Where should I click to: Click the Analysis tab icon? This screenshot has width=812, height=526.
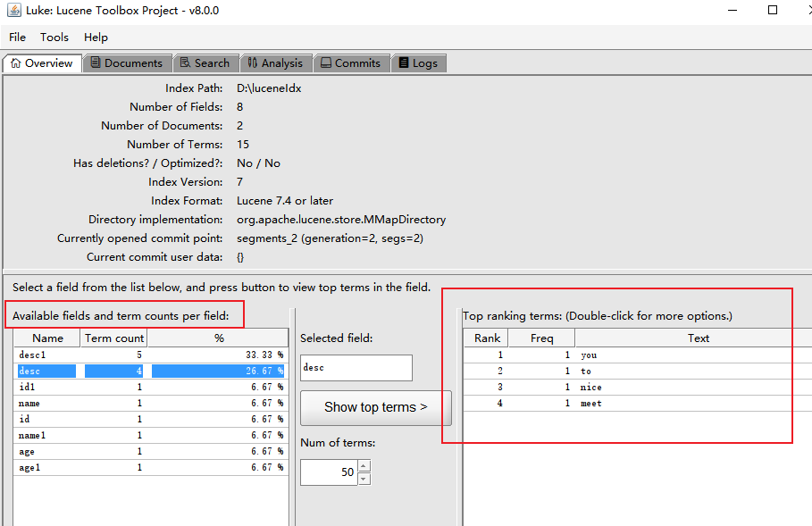point(252,63)
